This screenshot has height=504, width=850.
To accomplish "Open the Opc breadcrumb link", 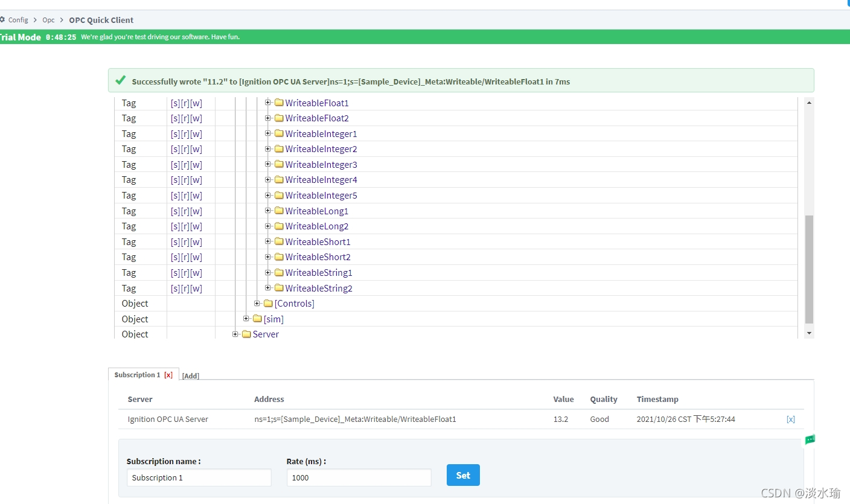I will [48, 20].
